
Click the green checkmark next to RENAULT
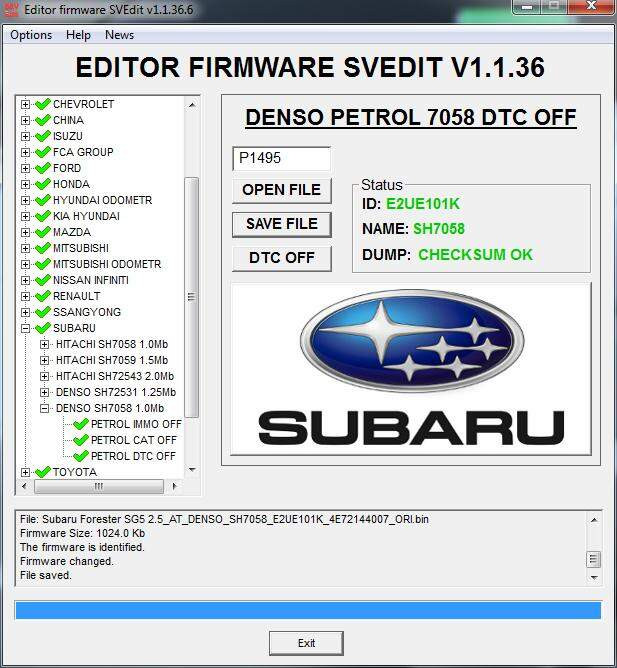[x=43, y=296]
